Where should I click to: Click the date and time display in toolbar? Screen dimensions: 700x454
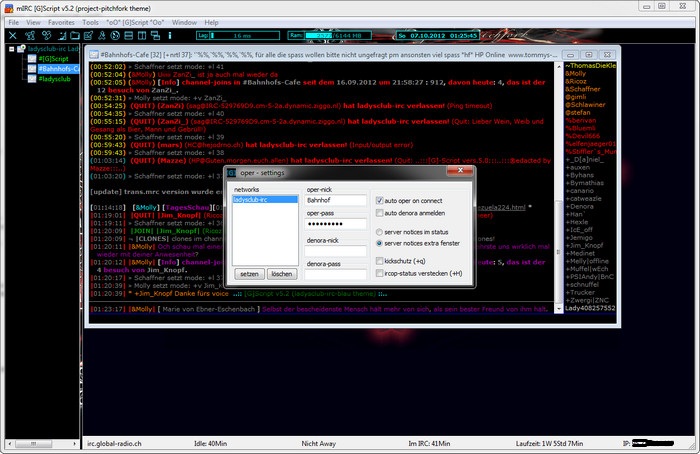click(438, 35)
